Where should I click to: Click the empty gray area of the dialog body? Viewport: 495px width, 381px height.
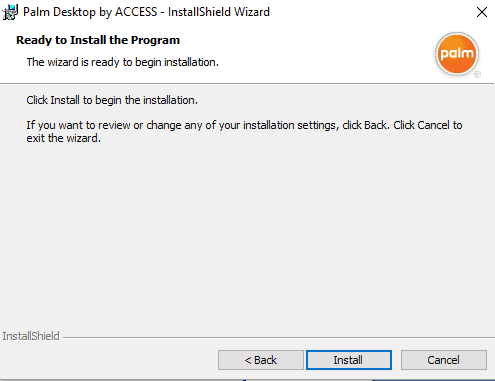pos(247,233)
